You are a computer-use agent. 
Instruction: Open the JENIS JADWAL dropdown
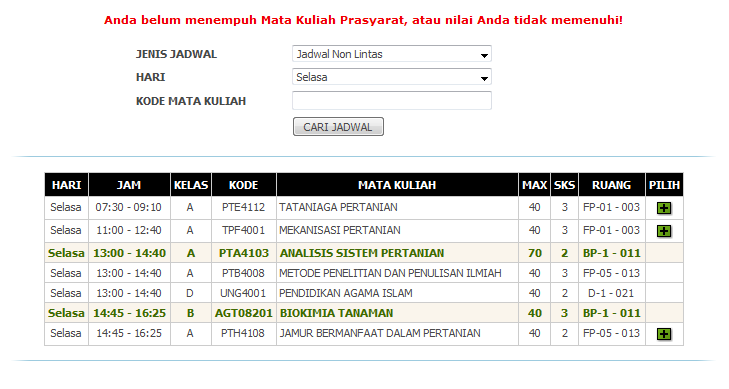click(391, 54)
